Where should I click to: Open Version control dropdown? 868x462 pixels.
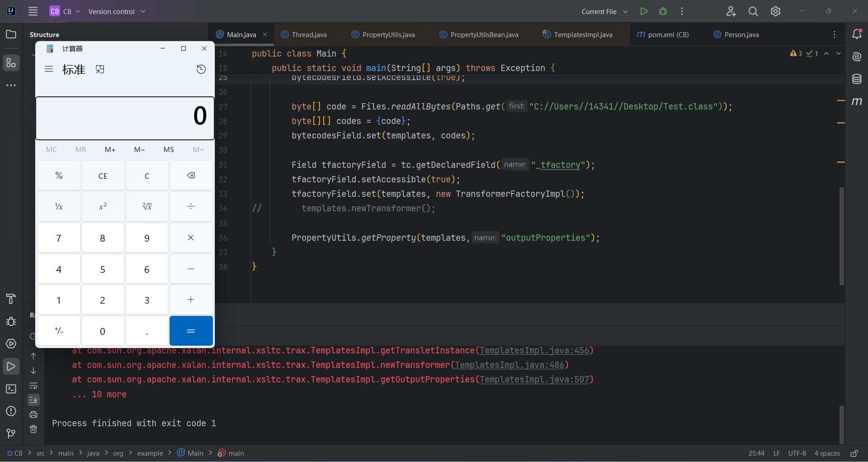tap(117, 11)
